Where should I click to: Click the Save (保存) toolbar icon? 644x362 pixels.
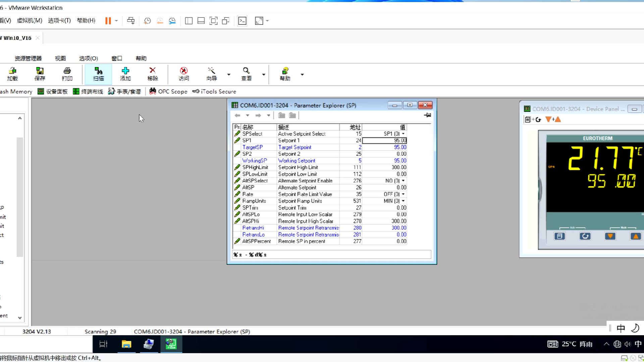(x=40, y=74)
